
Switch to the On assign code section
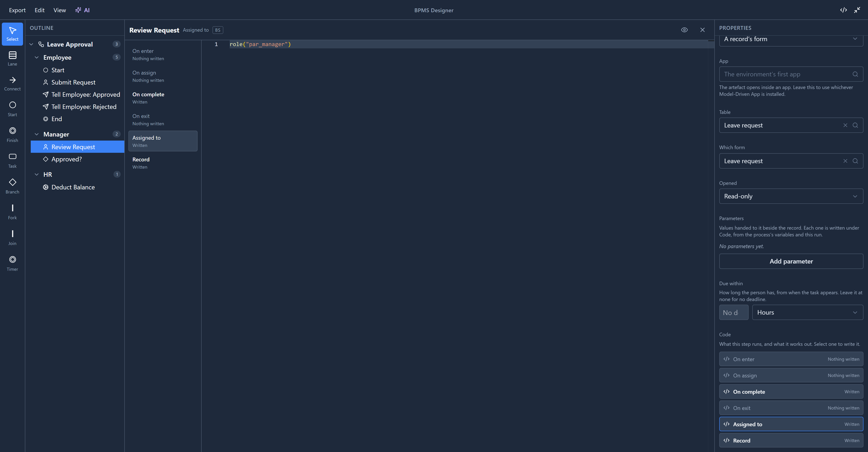[x=163, y=76]
